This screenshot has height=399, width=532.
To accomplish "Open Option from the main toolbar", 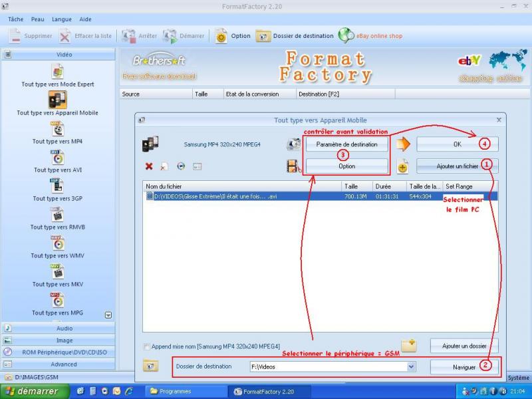I will click(x=232, y=36).
